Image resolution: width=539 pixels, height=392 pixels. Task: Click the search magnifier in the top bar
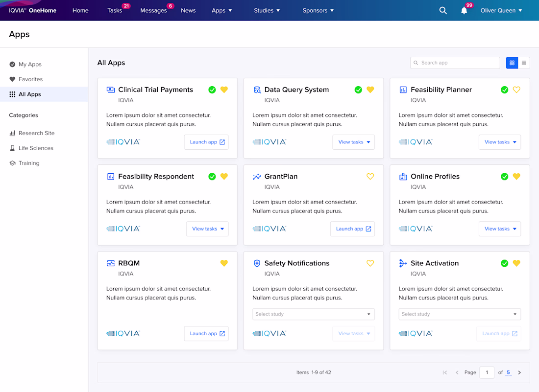pos(443,11)
